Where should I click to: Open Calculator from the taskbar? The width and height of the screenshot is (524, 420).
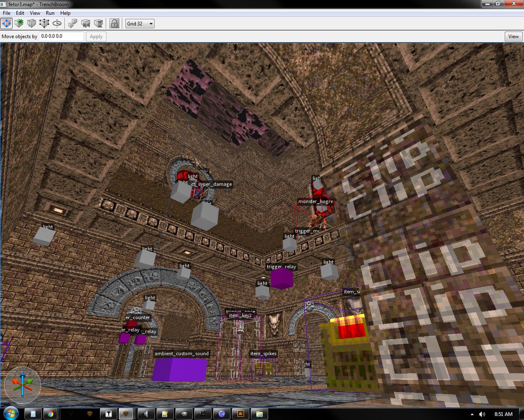point(33,413)
